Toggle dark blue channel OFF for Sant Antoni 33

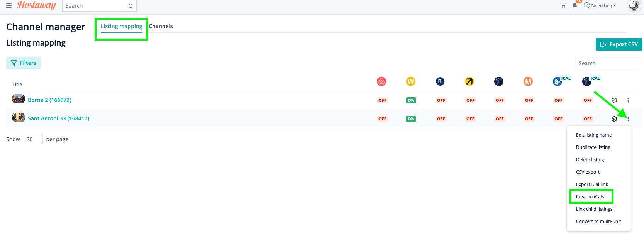(500, 119)
